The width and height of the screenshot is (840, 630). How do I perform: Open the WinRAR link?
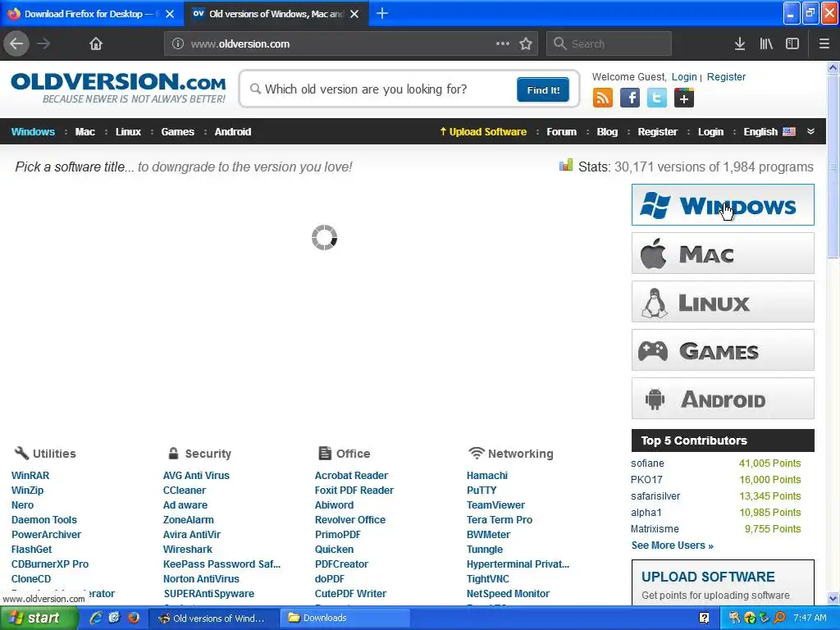(x=30, y=475)
